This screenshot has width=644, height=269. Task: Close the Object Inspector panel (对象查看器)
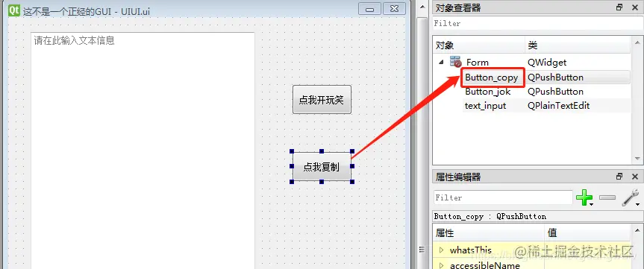(634, 7)
